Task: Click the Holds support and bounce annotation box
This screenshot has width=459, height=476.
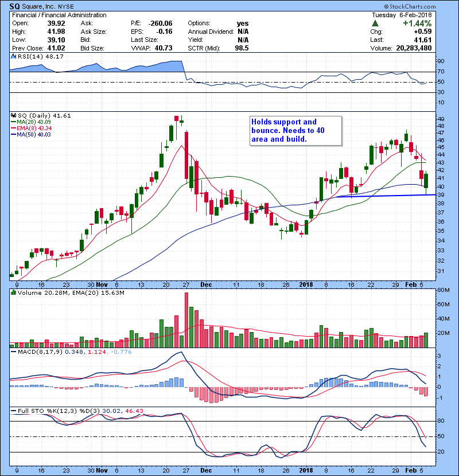Action: [x=296, y=131]
